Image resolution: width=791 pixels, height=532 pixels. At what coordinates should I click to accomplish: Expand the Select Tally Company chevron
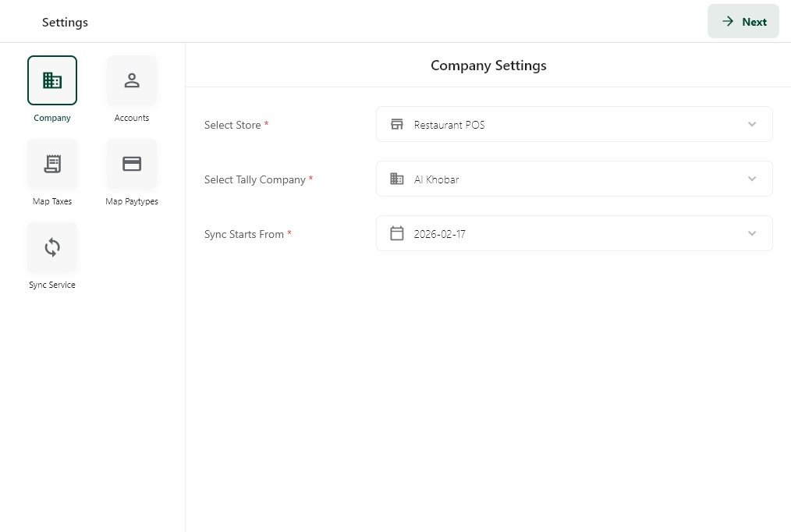(752, 179)
